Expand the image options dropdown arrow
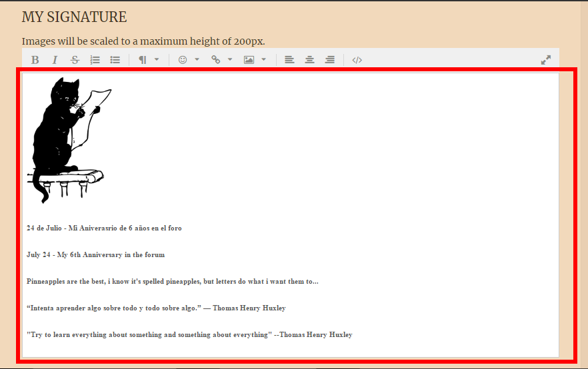Screen dimensions: 588x369 tap(263, 59)
